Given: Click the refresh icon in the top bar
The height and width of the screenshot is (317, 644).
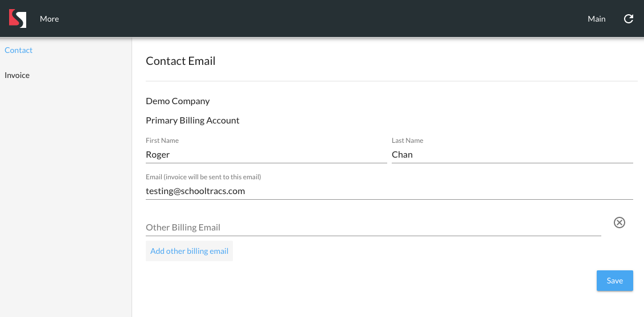Looking at the screenshot, I should pyautogui.click(x=629, y=19).
